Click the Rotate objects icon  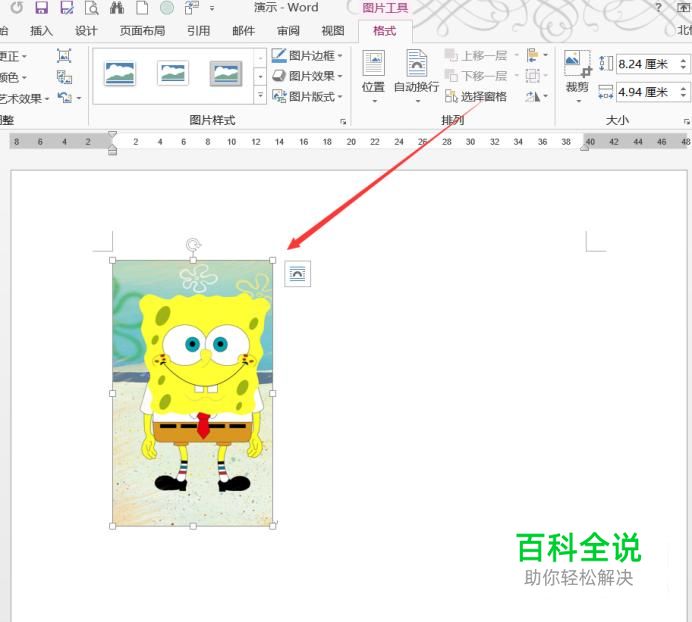click(533, 96)
